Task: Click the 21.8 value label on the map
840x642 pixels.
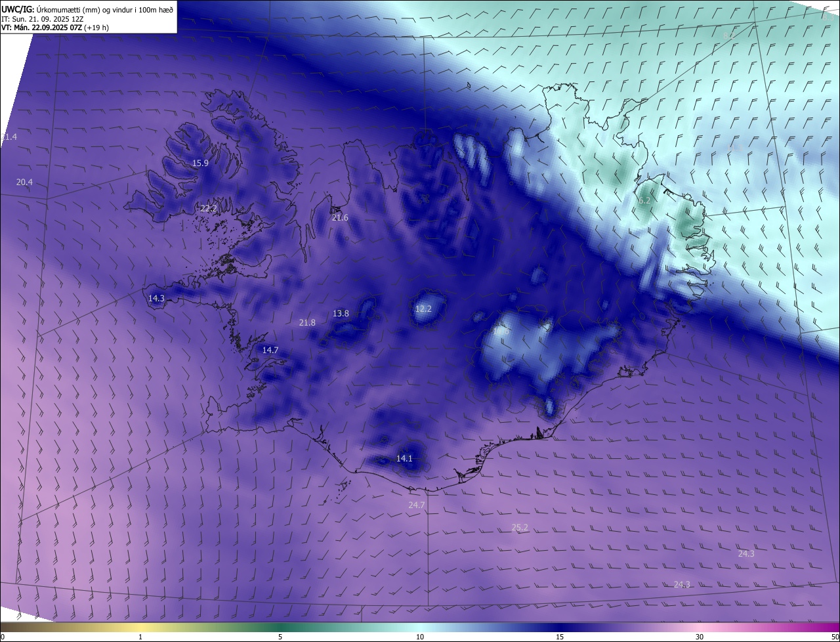Action: [307, 322]
